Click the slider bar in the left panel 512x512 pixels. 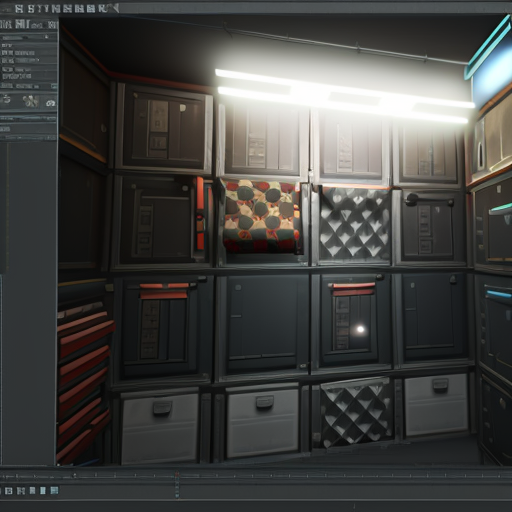(x=22, y=38)
